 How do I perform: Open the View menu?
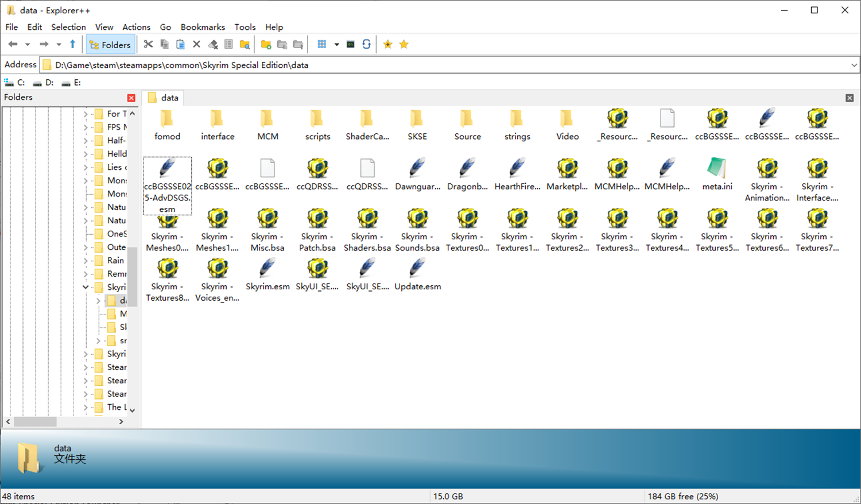(104, 27)
